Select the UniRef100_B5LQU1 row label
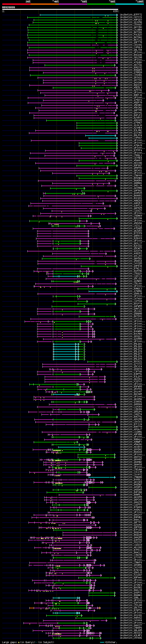Viewport: 146px width, 644px height. click(131, 344)
